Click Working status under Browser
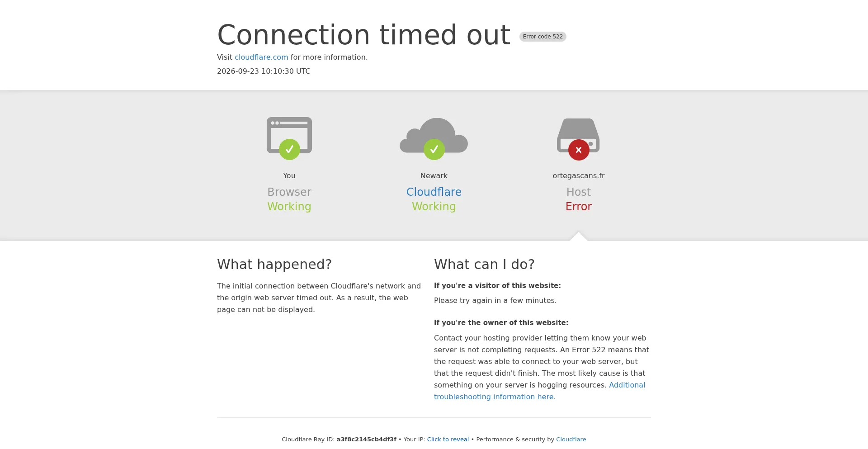The height and width of the screenshot is (449, 868). point(289,207)
